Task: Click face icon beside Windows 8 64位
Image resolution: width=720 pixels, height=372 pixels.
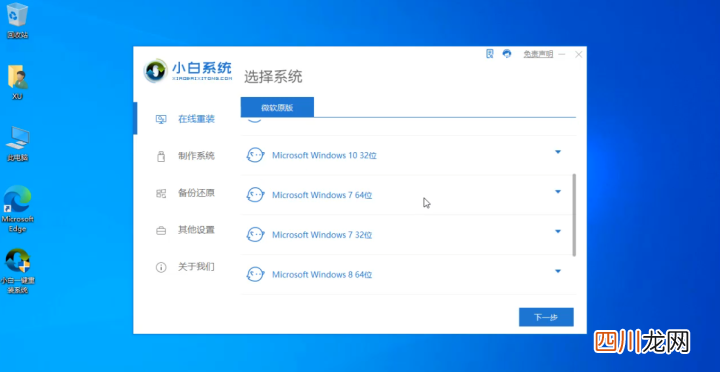Action: 255,275
